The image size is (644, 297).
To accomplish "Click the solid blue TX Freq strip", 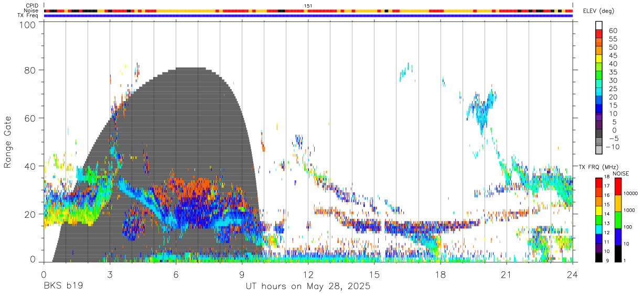I will coord(308,16).
